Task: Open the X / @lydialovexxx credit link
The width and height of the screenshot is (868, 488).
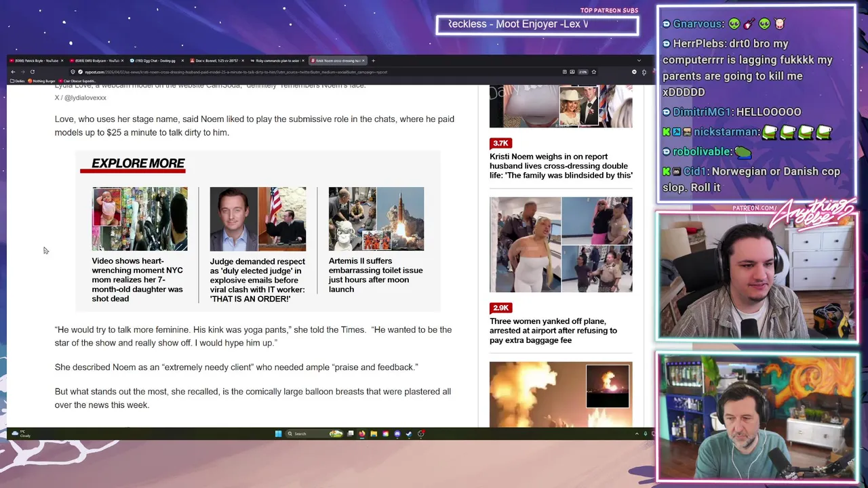Action: 81,98
